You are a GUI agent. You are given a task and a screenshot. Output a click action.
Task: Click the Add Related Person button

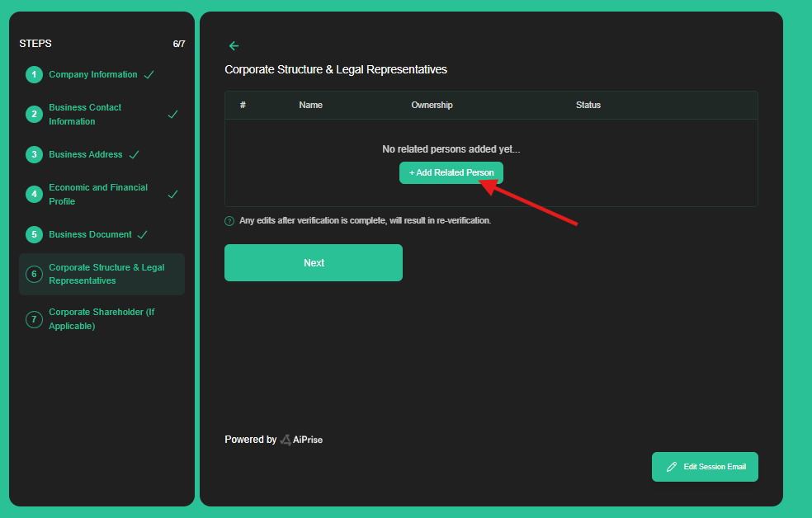pyautogui.click(x=451, y=173)
